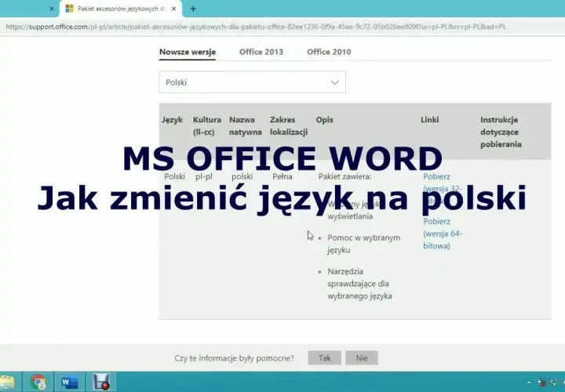Click the Linki column header
This screenshot has width=565, height=392.
click(430, 119)
